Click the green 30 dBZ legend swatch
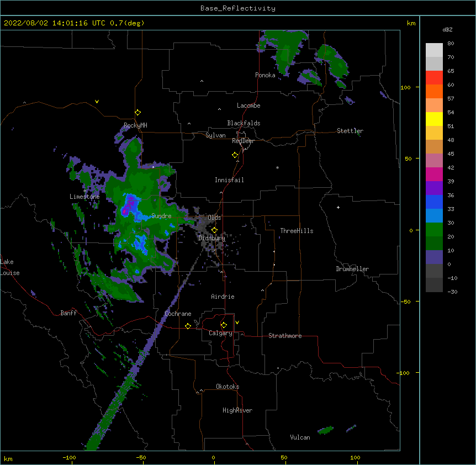This screenshot has height=465, width=476. click(x=434, y=230)
